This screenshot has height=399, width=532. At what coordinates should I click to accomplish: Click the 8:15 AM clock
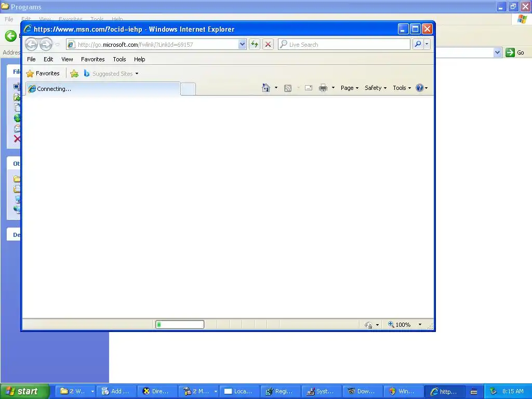coord(513,391)
